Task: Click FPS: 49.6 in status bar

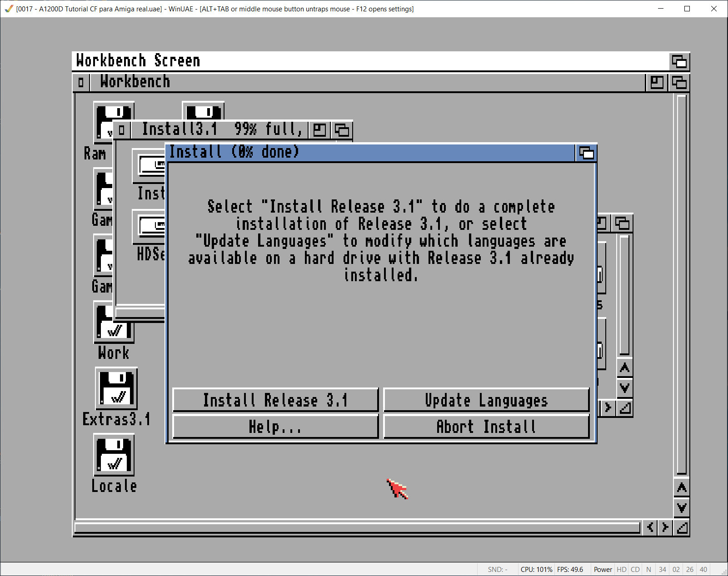Action: pyautogui.click(x=570, y=570)
